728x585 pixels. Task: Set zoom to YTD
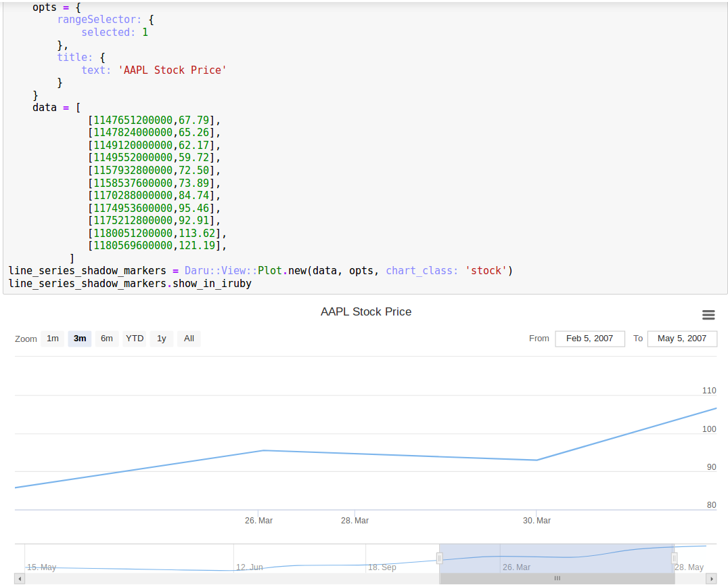[x=135, y=339]
